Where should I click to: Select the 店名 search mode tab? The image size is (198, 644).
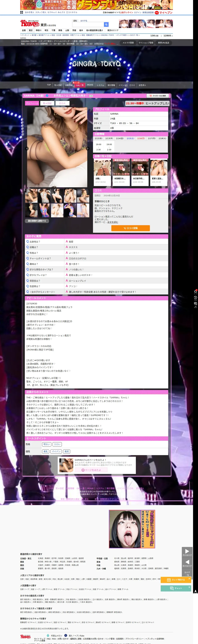75,21
